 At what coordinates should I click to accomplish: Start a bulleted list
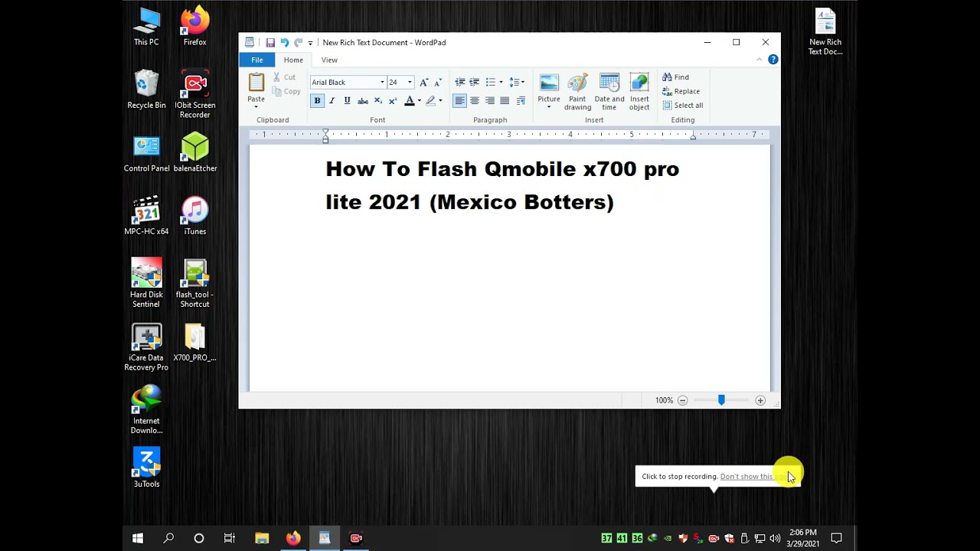(491, 82)
